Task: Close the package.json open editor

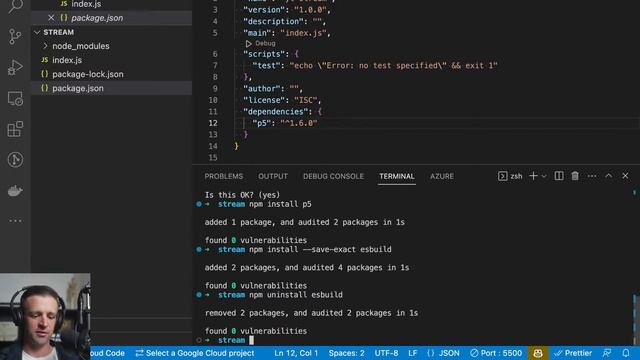Action: click(51, 18)
